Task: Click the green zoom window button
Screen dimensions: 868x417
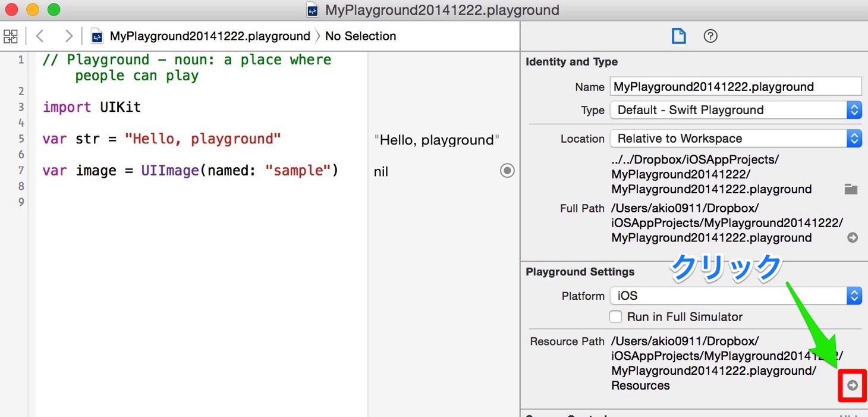Action: (54, 10)
